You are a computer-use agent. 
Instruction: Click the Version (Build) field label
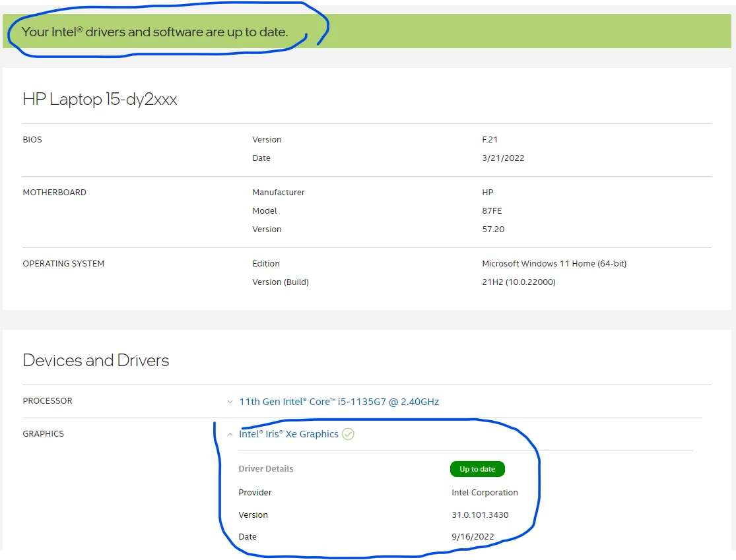click(x=281, y=282)
